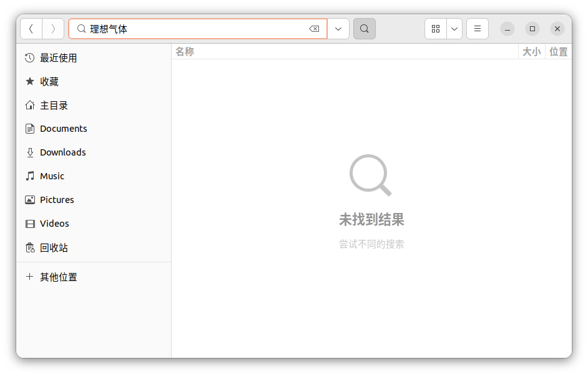Maximize the file manager window
The height and width of the screenshot is (376, 588).
[x=532, y=29]
